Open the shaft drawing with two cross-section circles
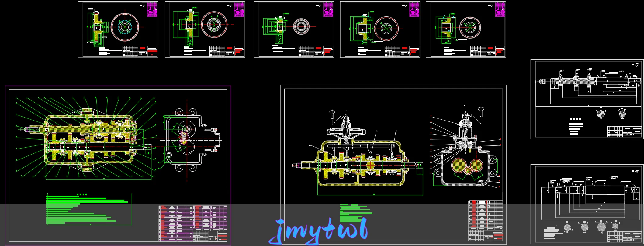Screen dimensions: 644x246 coord(587,99)
